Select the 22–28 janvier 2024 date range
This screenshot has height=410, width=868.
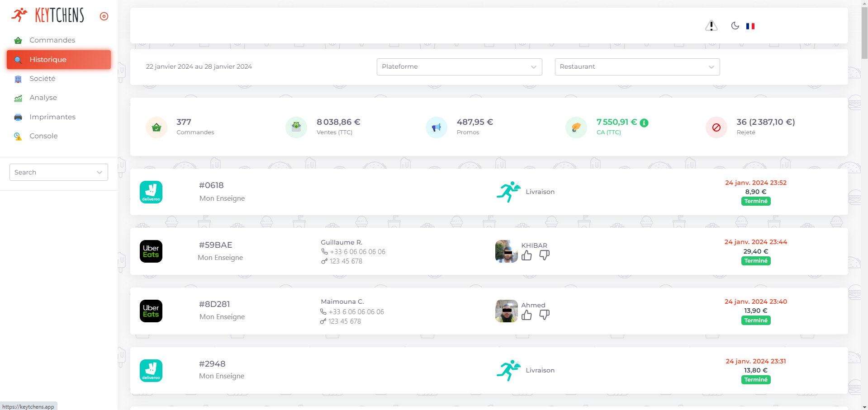tap(199, 67)
